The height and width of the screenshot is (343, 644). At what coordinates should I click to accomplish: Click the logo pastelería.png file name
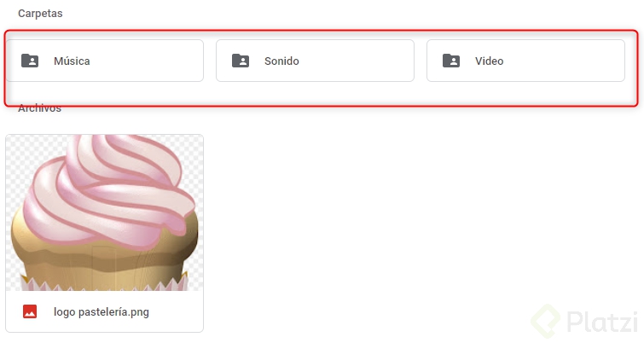pos(102,311)
